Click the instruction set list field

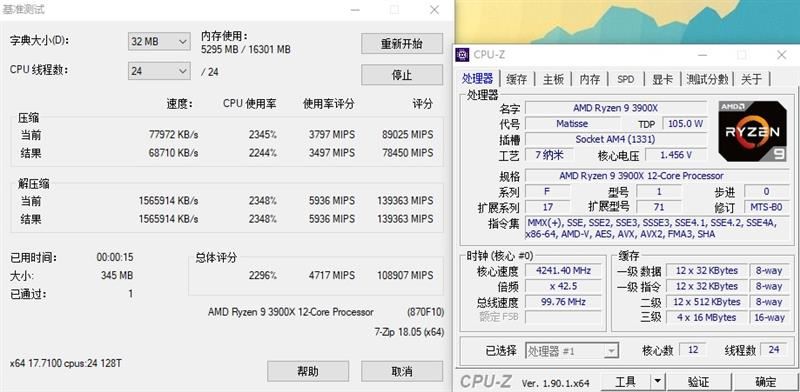click(x=657, y=228)
